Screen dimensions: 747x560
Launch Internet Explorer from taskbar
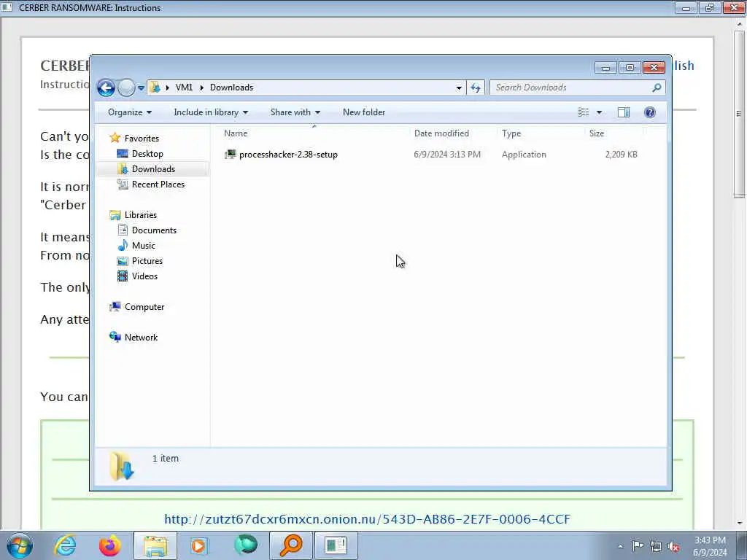point(65,545)
